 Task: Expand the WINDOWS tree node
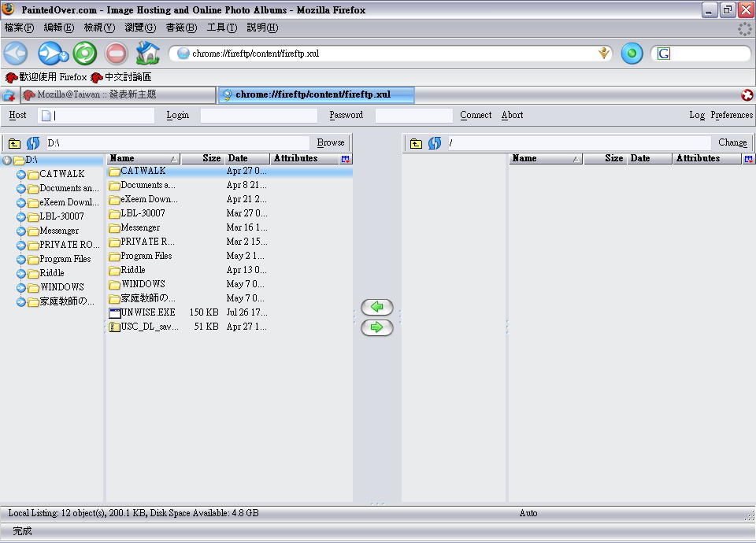point(21,287)
